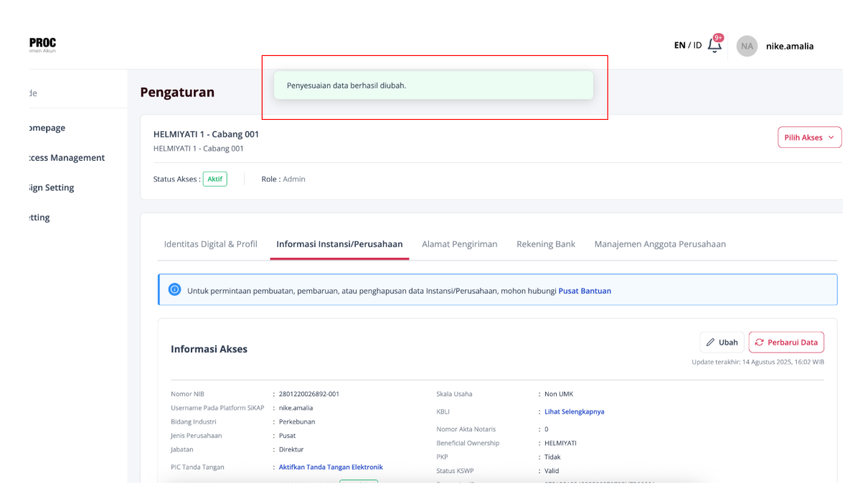Click the Status KSWP value Valid
This screenshot has width=868, height=491.
tap(552, 472)
